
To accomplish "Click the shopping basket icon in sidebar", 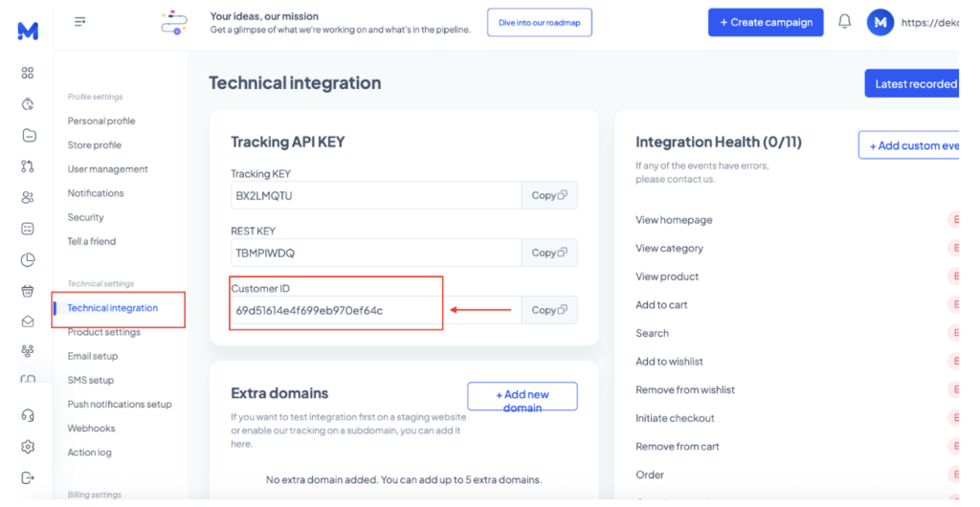I will 28,291.
